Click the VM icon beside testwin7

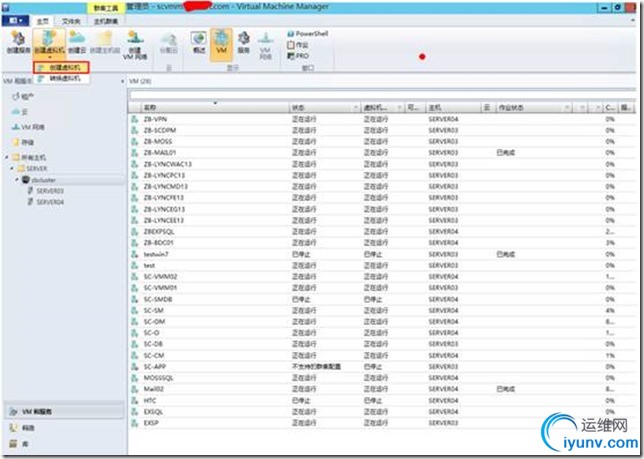click(x=134, y=254)
